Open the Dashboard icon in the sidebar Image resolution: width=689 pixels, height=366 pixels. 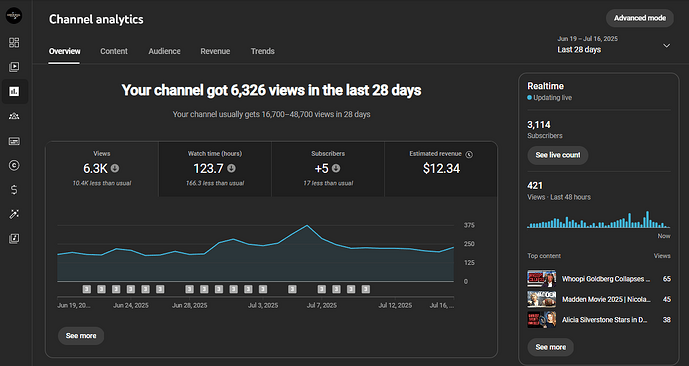tap(14, 43)
